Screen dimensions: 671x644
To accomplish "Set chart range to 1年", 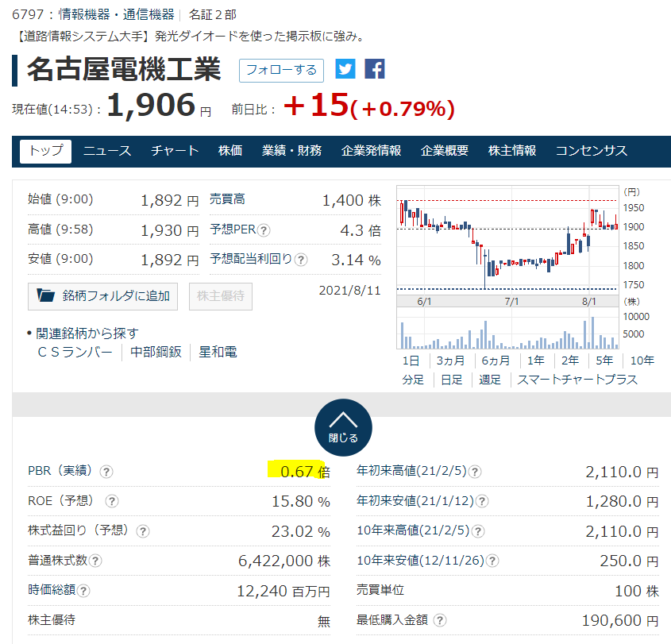I will [x=536, y=361].
